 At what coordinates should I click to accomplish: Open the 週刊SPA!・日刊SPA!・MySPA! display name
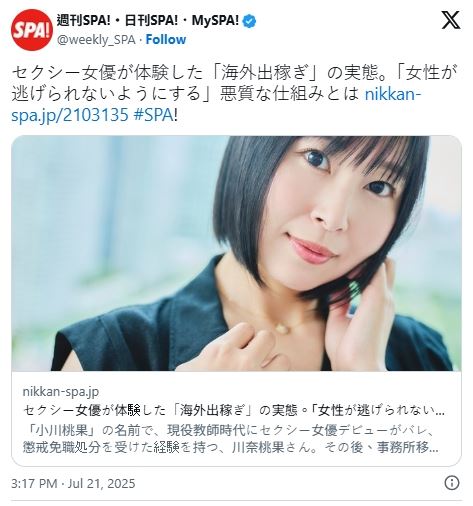(x=148, y=21)
